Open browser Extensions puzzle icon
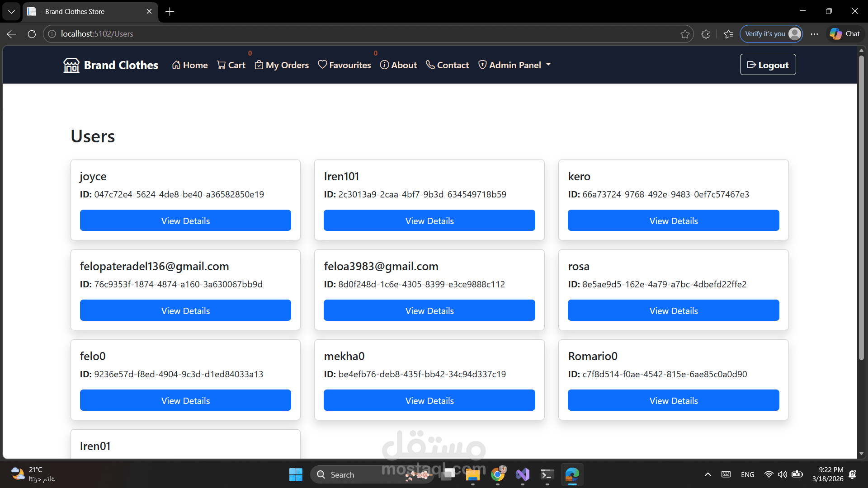 click(x=705, y=34)
